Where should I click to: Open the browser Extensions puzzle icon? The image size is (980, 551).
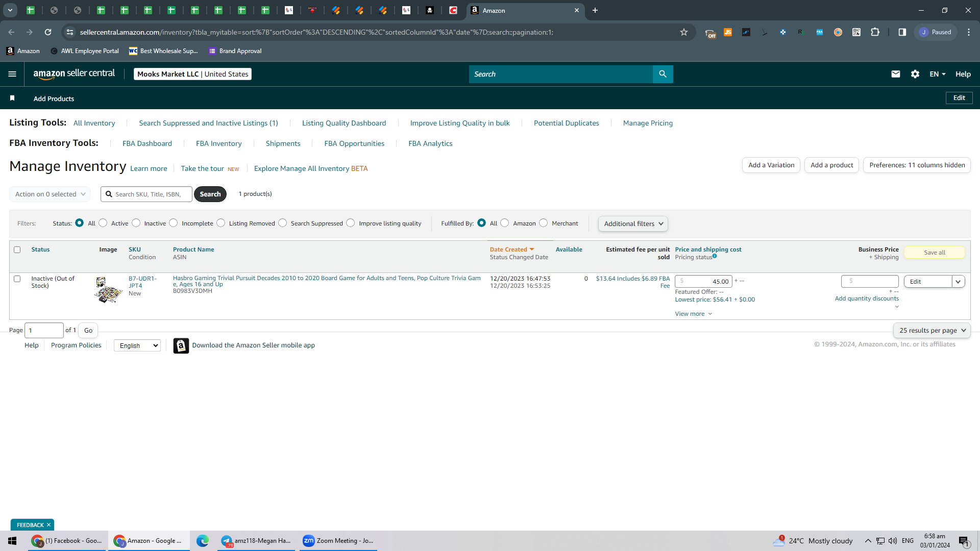click(875, 32)
